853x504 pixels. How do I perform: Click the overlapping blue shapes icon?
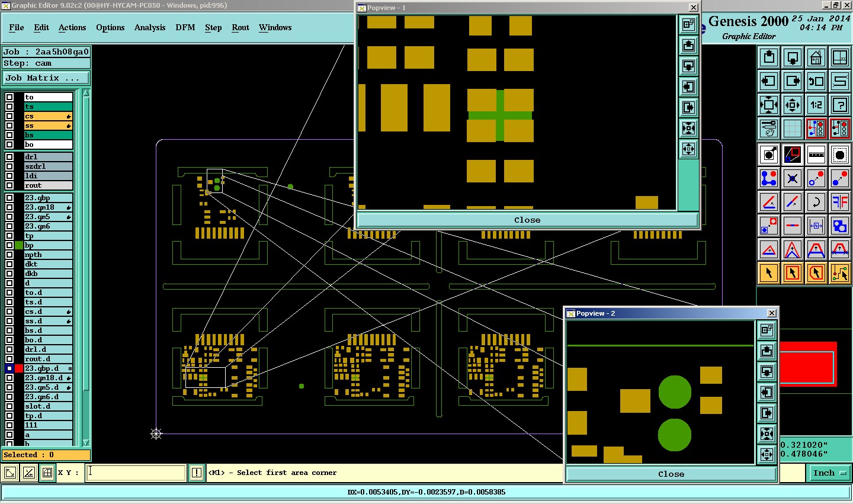coord(840,226)
